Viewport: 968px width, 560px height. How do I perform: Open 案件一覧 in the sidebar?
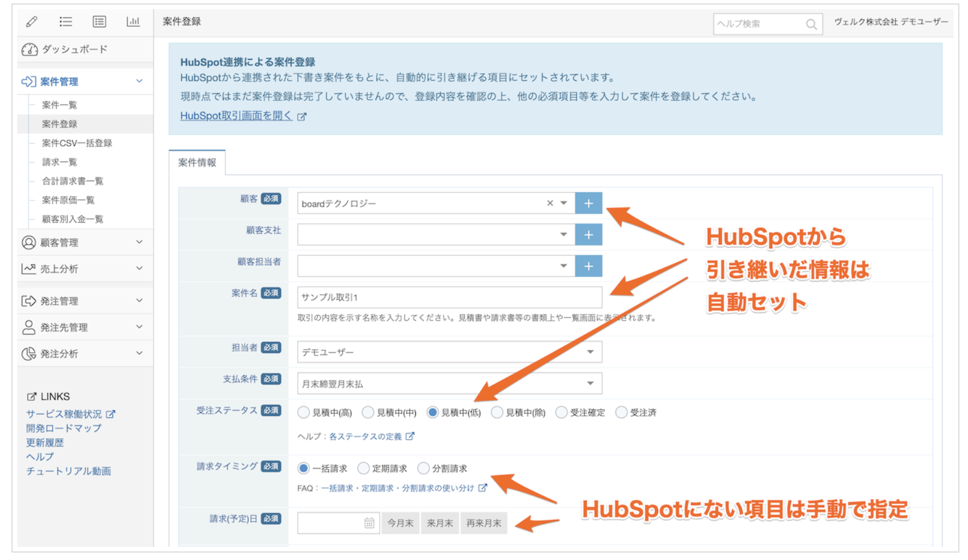pos(60,105)
